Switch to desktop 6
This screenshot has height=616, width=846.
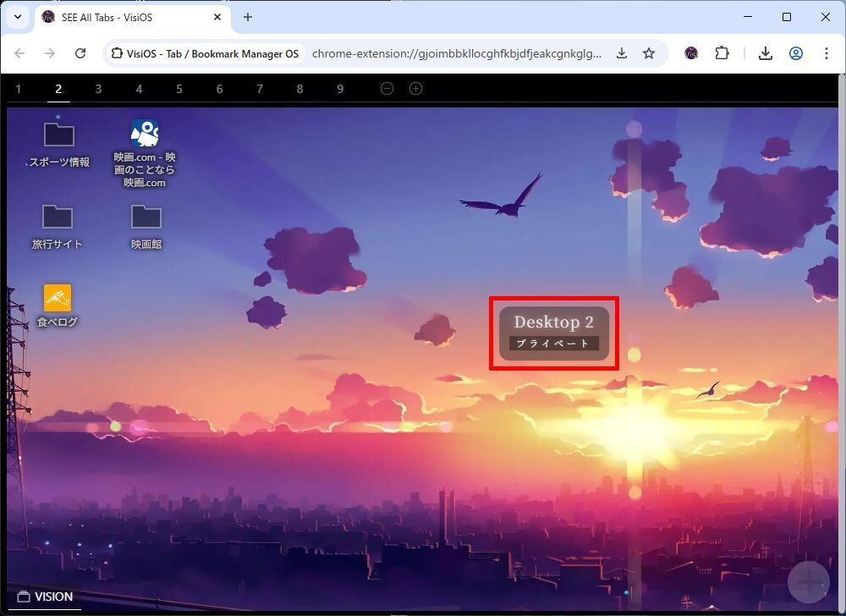219,89
